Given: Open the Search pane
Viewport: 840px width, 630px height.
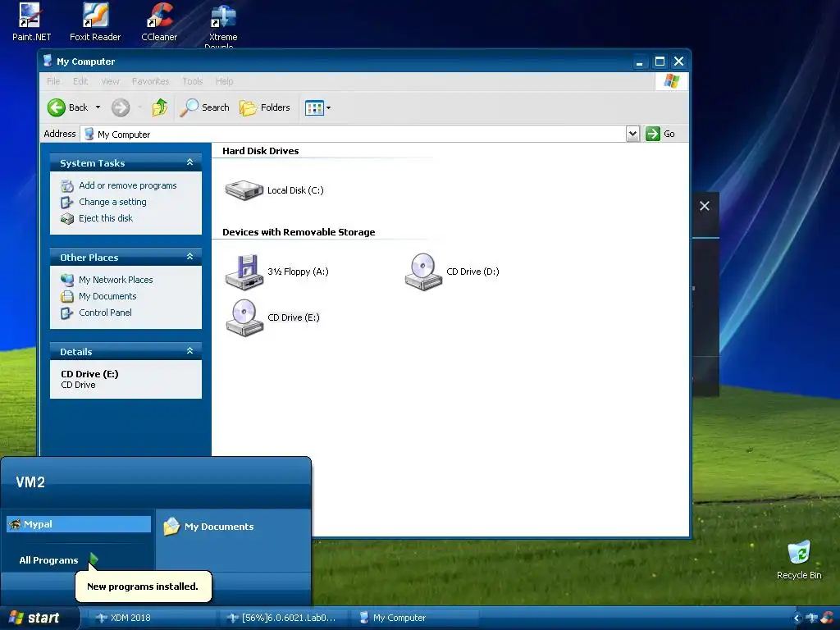Looking at the screenshot, I should point(204,107).
